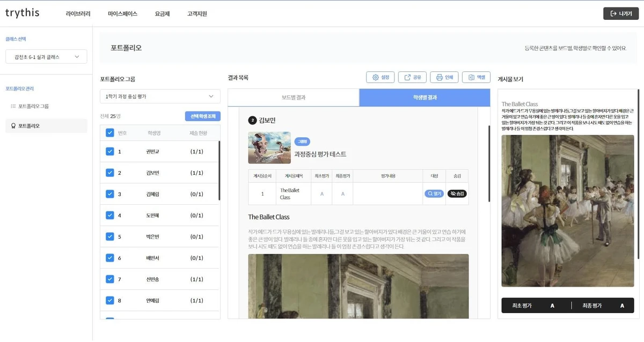Uncheck the checkbox for student number 8
Screen dimensions: 644x342
110,300
